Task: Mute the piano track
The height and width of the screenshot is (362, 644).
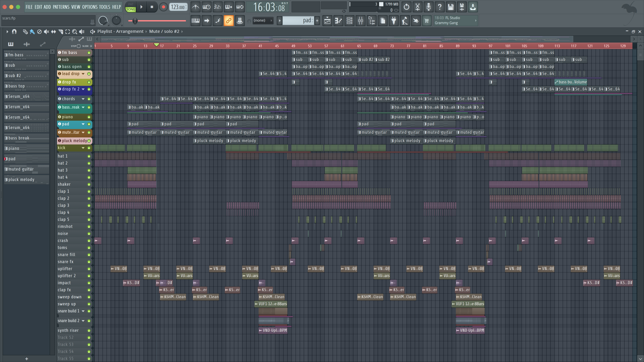Action: pos(89,117)
